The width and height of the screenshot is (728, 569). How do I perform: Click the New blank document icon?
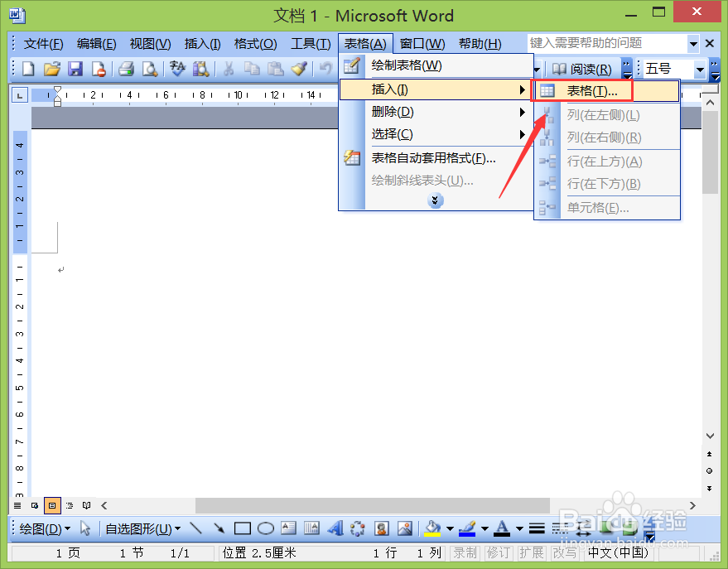pyautogui.click(x=29, y=69)
